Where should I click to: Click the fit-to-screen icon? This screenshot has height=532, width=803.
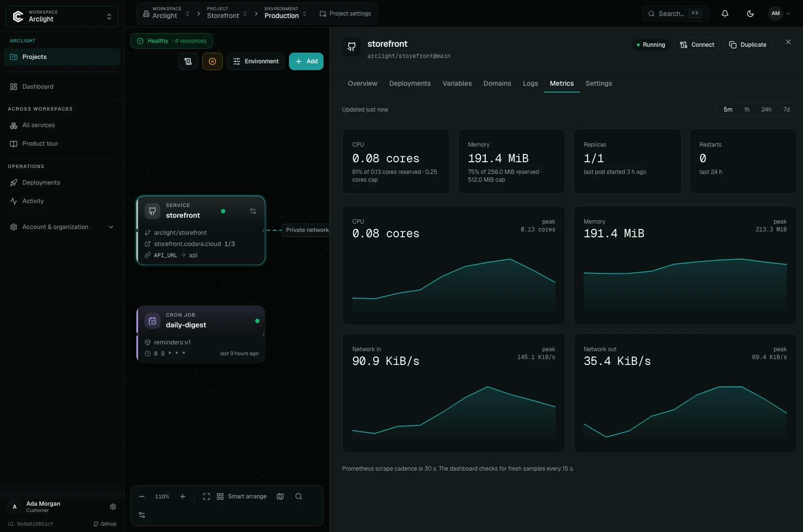click(207, 496)
